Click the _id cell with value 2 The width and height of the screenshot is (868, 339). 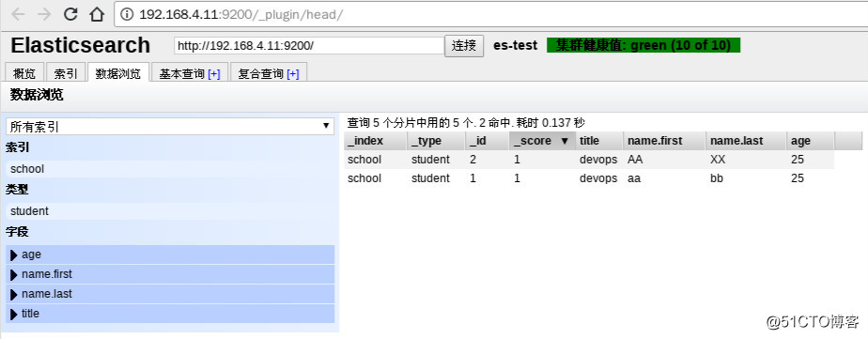point(488,160)
